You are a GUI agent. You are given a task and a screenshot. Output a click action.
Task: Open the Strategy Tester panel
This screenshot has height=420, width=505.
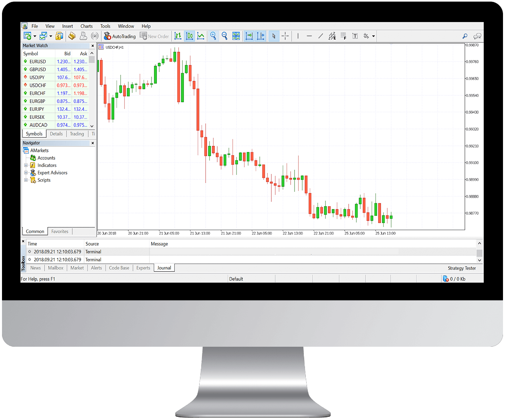(462, 268)
